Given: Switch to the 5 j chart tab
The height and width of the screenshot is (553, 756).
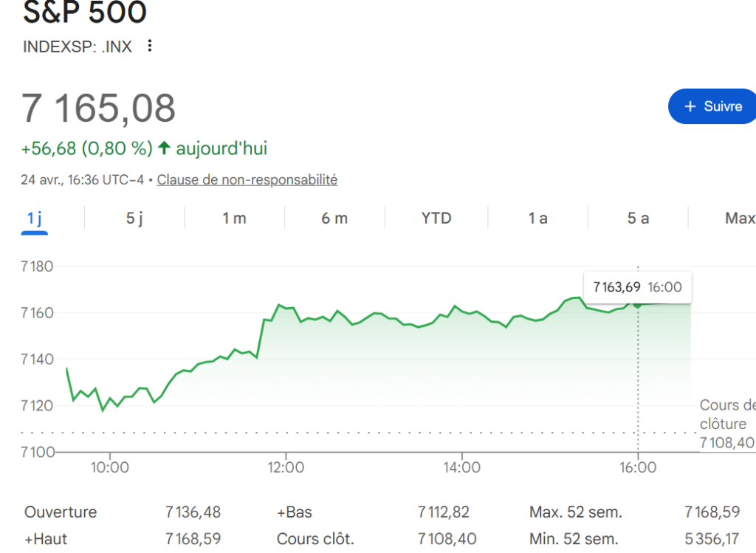Looking at the screenshot, I should pyautogui.click(x=134, y=219).
